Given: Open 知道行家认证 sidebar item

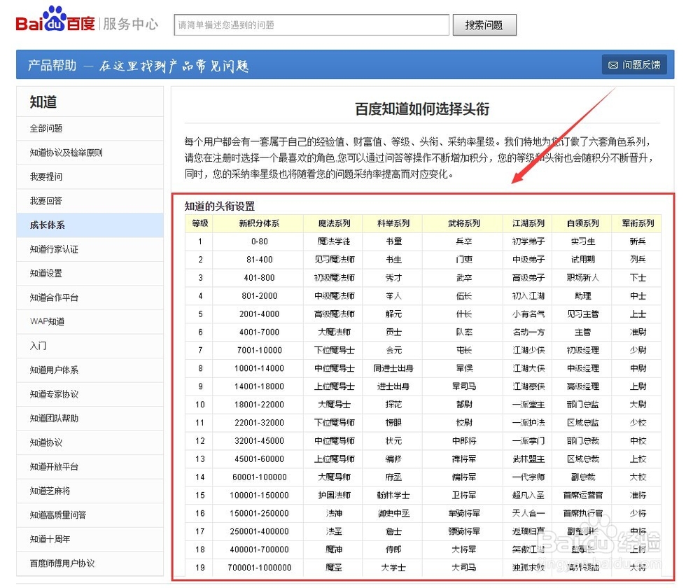Looking at the screenshot, I should pos(90,249).
